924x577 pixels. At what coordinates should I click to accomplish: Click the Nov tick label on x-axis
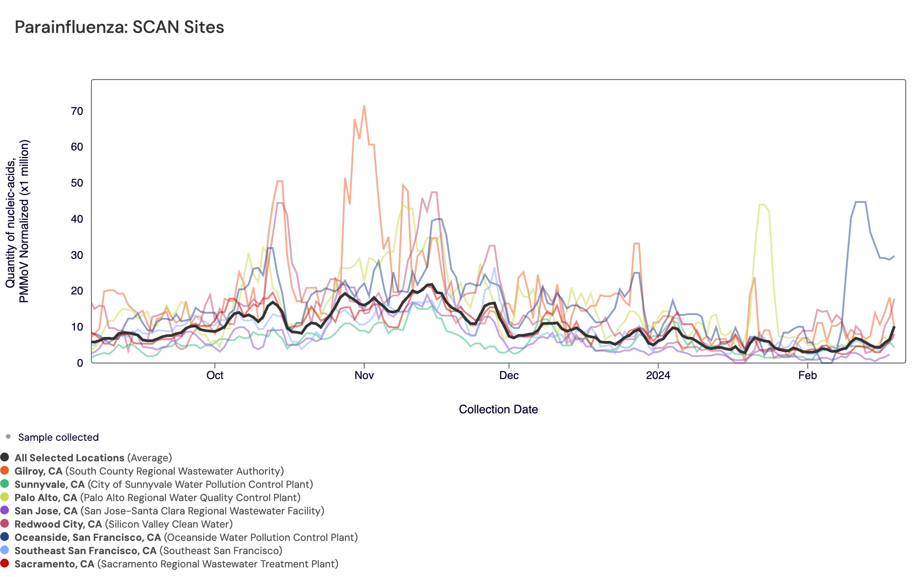click(x=364, y=375)
